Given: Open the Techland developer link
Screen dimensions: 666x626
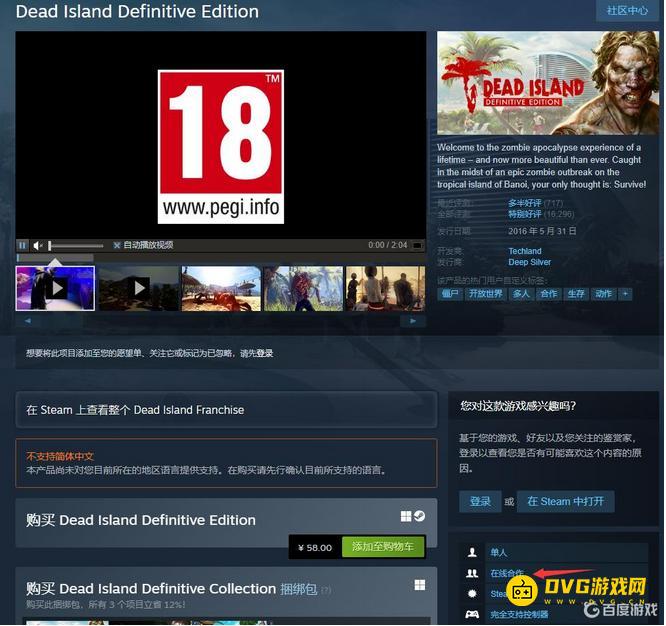Looking at the screenshot, I should pos(525,251).
